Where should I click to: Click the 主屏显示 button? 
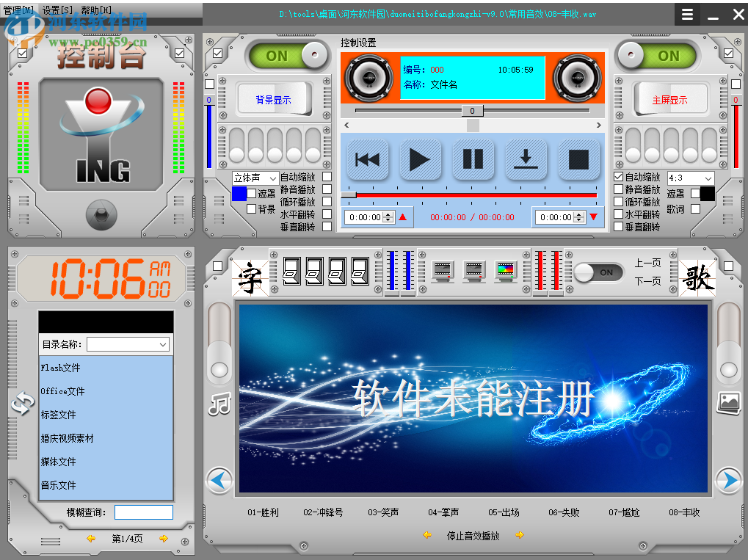[669, 100]
